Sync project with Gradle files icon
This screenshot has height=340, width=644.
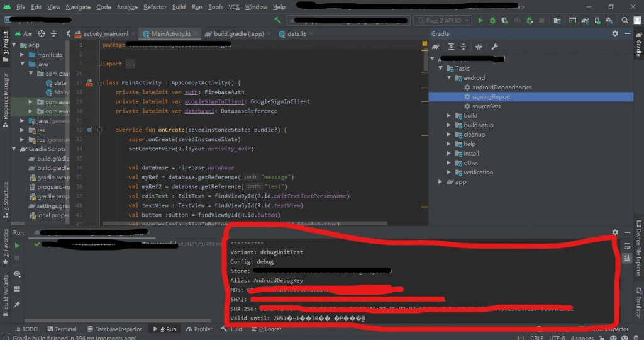click(585, 20)
